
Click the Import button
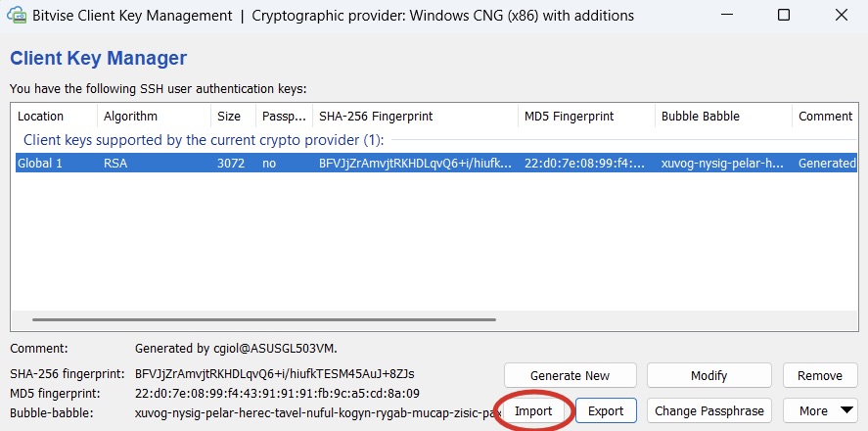pos(533,410)
